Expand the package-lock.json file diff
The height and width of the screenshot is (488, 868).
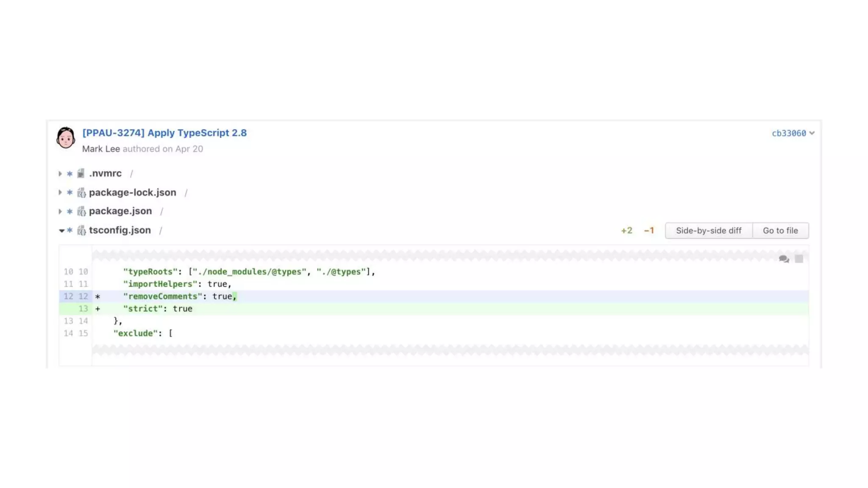click(60, 192)
